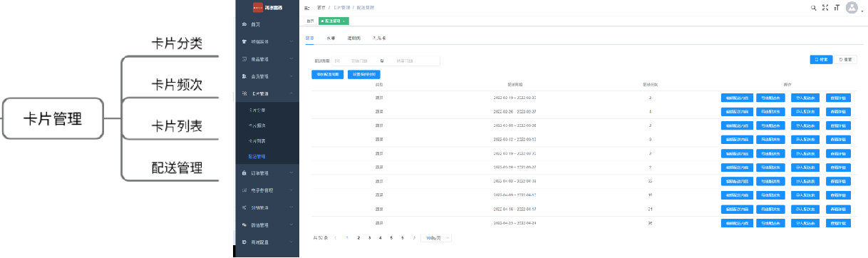Click the 卡片列表 mind-map node
This screenshot has height=258, width=868.
click(x=177, y=126)
